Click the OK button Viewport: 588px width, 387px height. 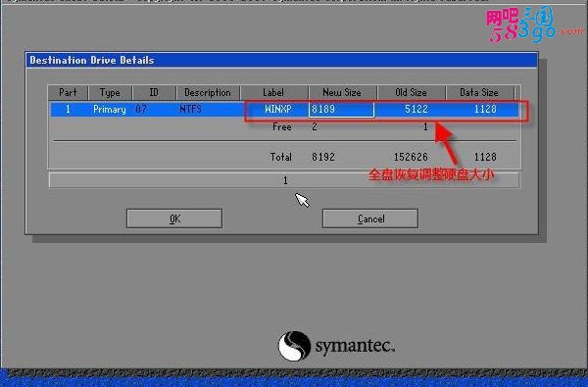[174, 218]
